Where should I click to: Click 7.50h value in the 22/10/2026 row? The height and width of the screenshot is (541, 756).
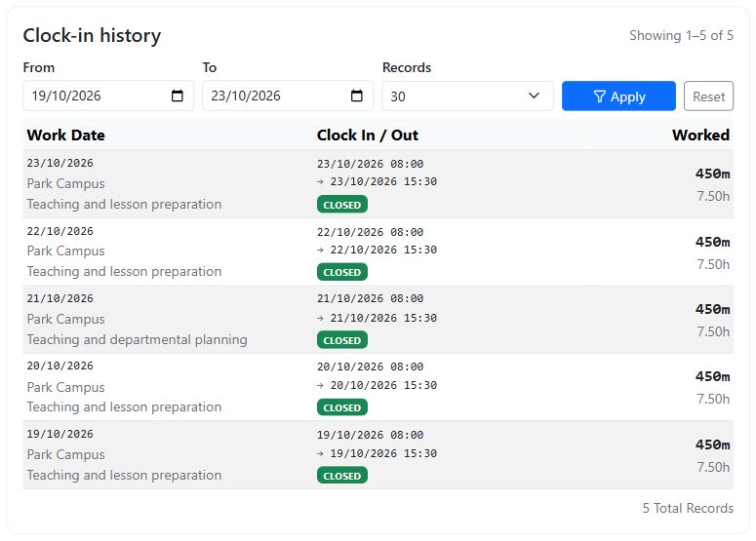coord(713,264)
